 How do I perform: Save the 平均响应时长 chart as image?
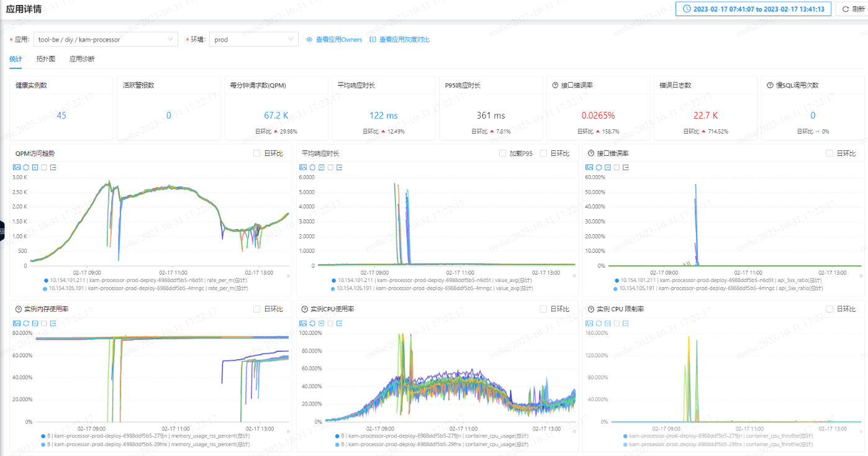303,167
